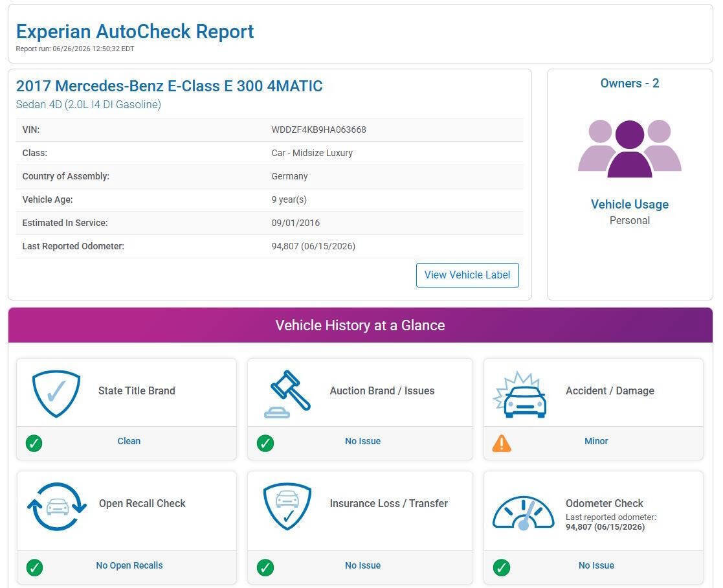Click the table's 94,807 (06/15/2026) odometer value
The image size is (723, 588).
tap(313, 246)
